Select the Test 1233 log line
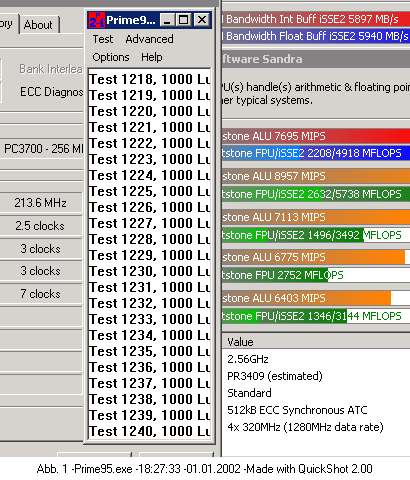This screenshot has height=480, width=410. 150,319
